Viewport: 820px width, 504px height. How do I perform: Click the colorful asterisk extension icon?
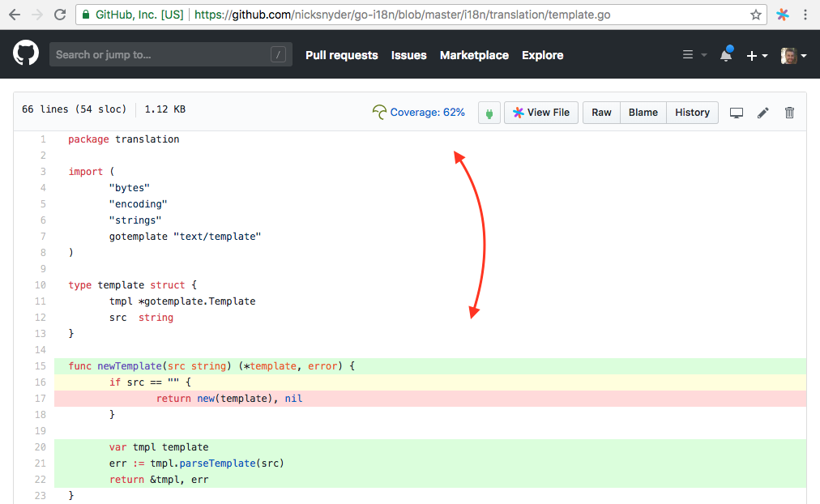(782, 14)
